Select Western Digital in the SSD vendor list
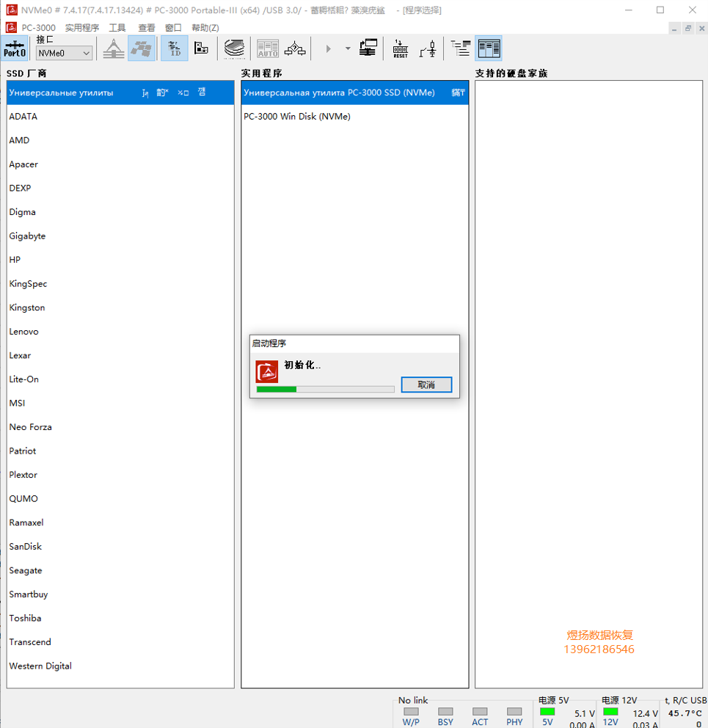Screen dimensions: 708x728 [121, 666]
